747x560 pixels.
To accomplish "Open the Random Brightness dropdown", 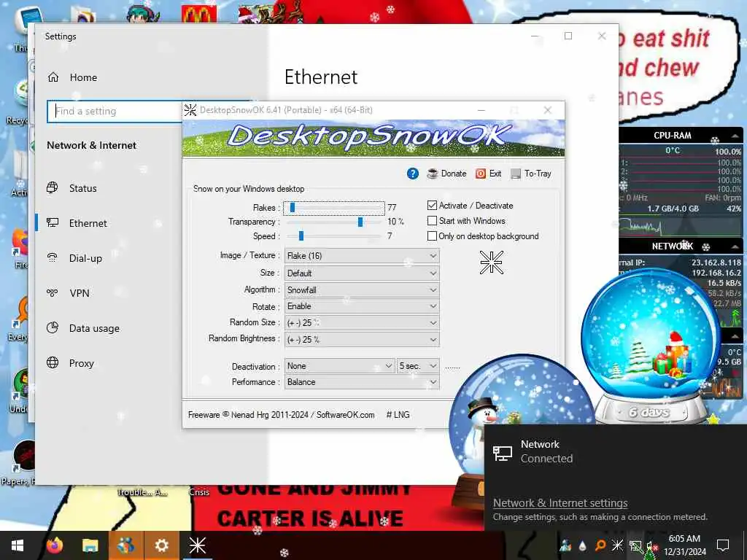I will (362, 340).
